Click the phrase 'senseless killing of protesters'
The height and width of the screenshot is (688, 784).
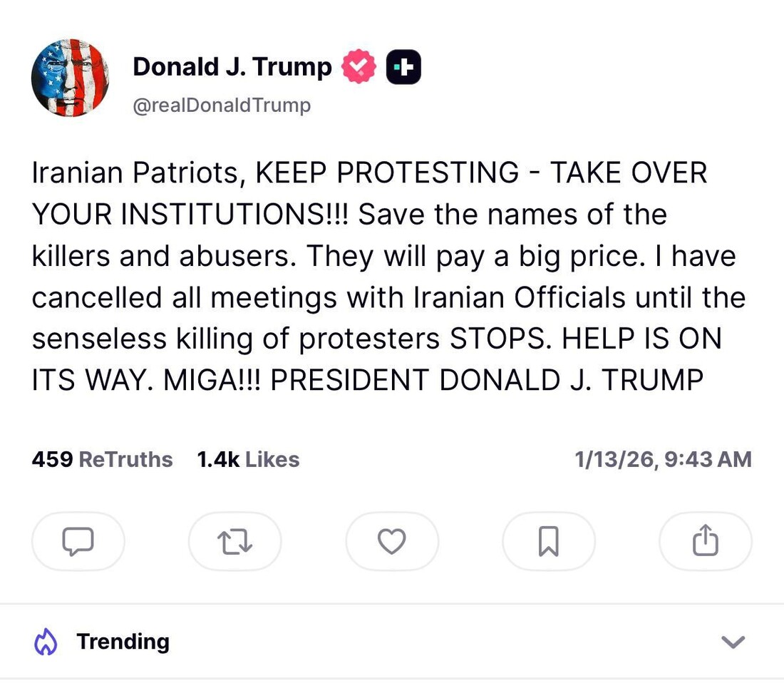[x=235, y=339]
